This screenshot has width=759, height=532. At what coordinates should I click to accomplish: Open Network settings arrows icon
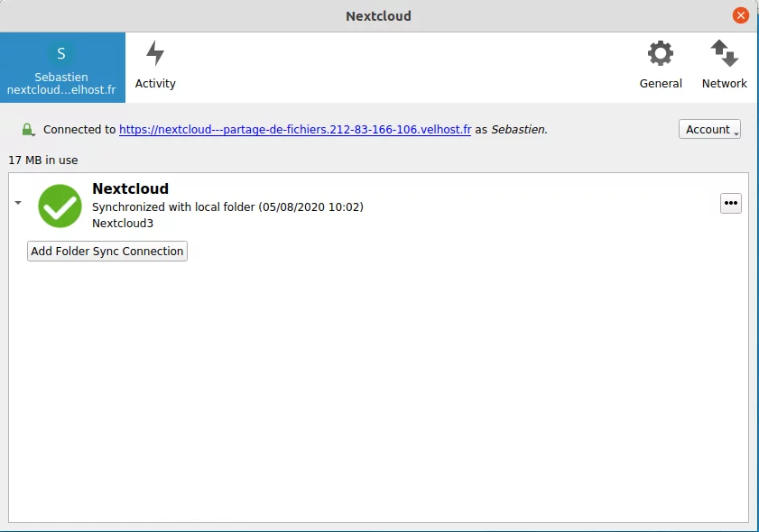click(x=724, y=53)
